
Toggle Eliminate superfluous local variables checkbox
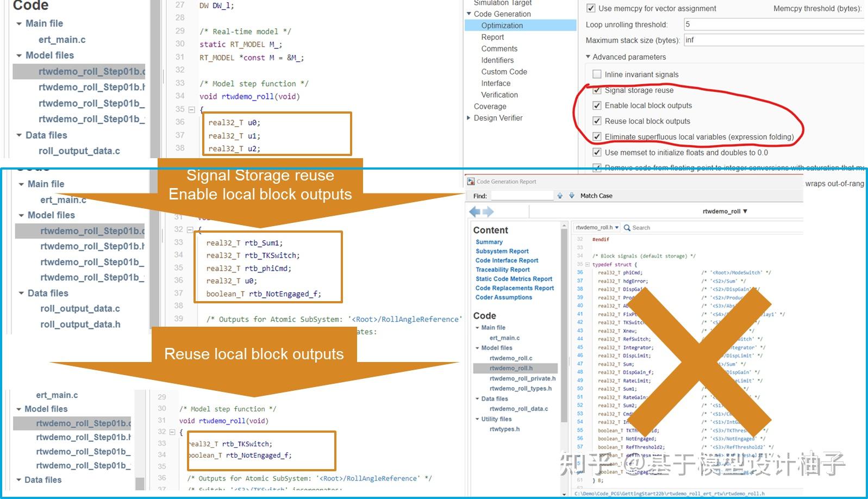tap(597, 137)
